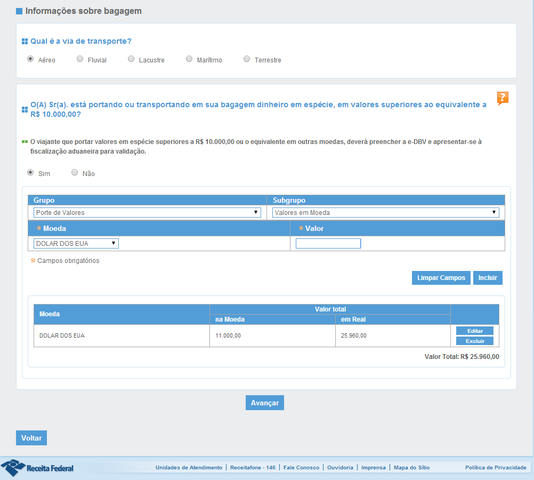Open the Moeda currency dropdown
This screenshot has height=480, width=534.
point(76,243)
